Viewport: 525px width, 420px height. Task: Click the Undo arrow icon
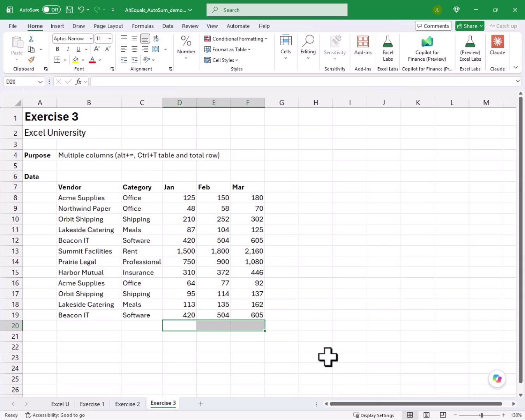[81, 10]
